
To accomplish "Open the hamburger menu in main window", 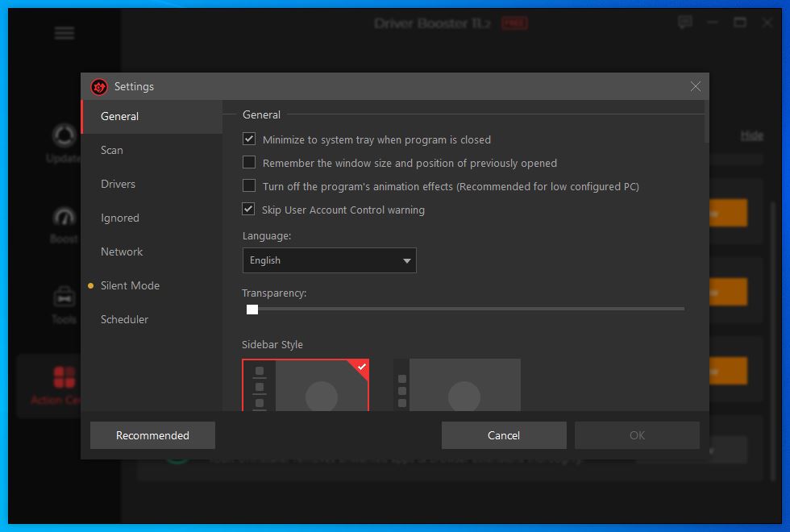I will tap(64, 33).
